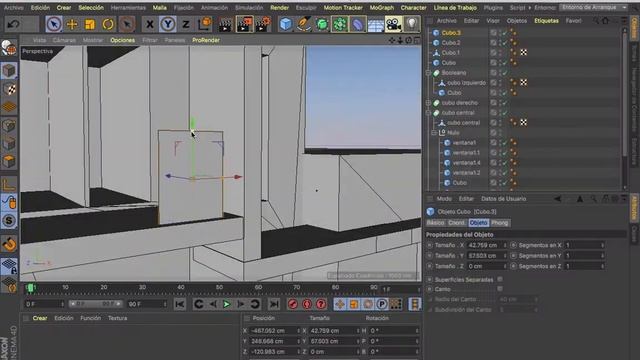Screen dimensions: 640x360
Task: Collapse the cubo central boolean
Action: 428,113
